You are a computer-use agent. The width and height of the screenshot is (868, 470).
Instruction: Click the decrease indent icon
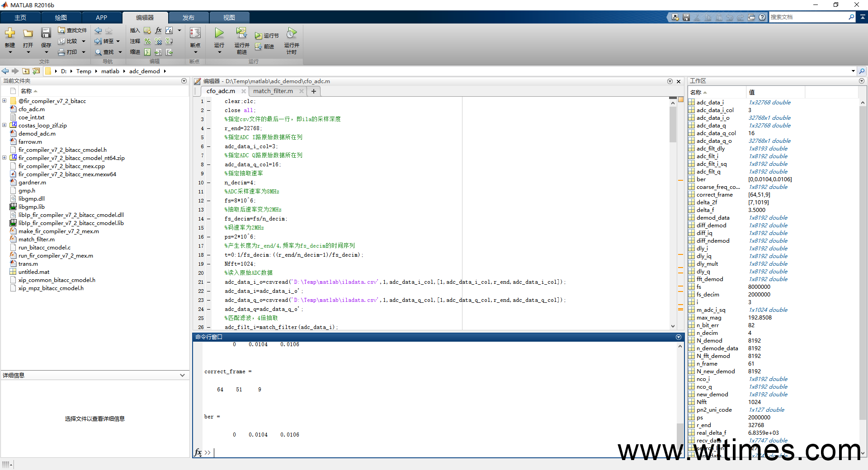169,52
